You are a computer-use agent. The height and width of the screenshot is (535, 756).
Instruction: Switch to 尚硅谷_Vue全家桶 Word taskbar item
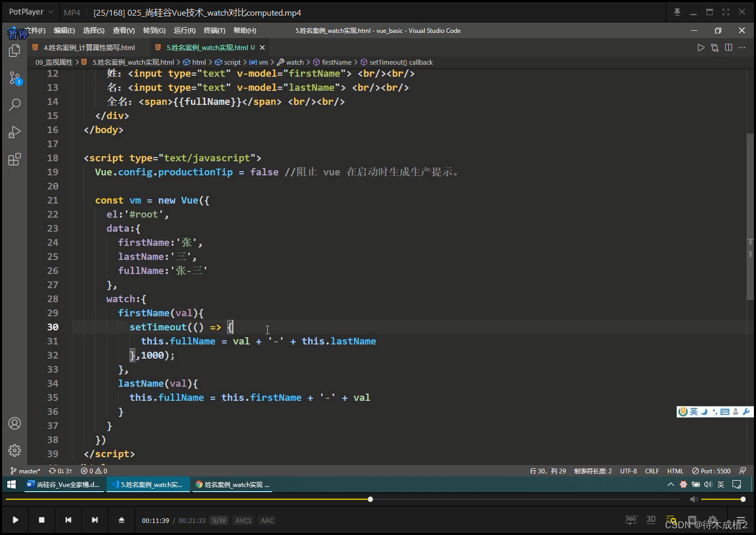(63, 484)
